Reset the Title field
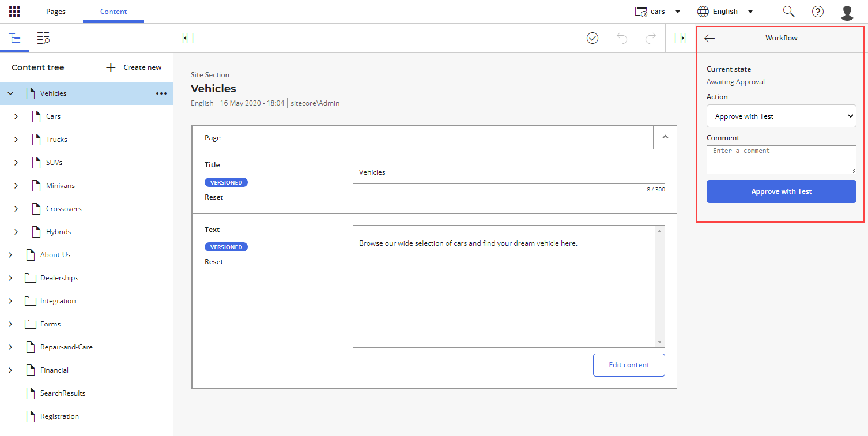 pyautogui.click(x=214, y=197)
